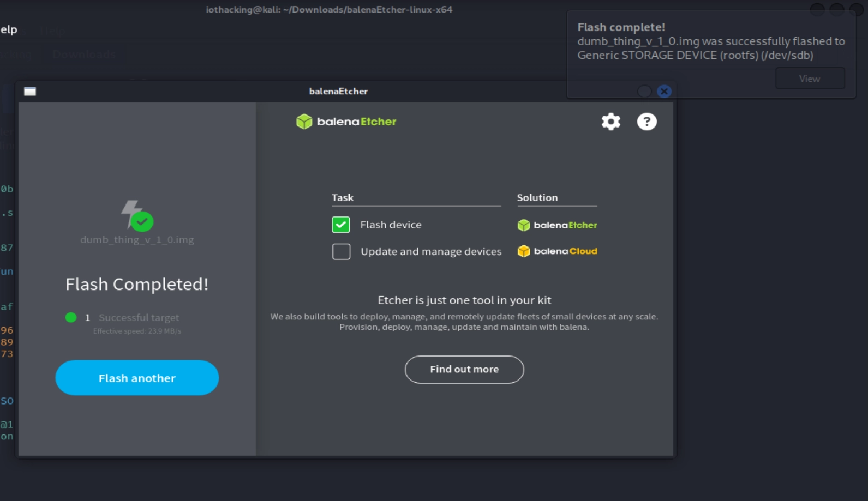Click the minimize circle button of the balenaEtcher window
868x501 pixels.
[x=644, y=91]
